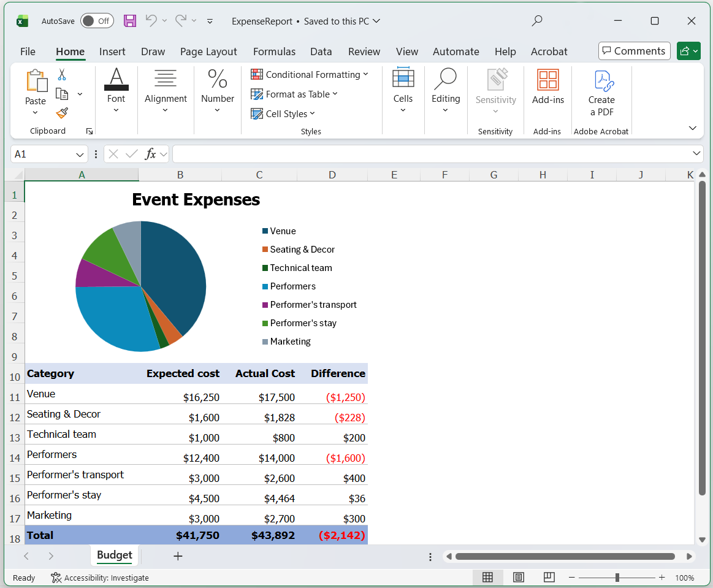Switch to the Insert tab
The width and height of the screenshot is (713, 588).
tap(112, 52)
